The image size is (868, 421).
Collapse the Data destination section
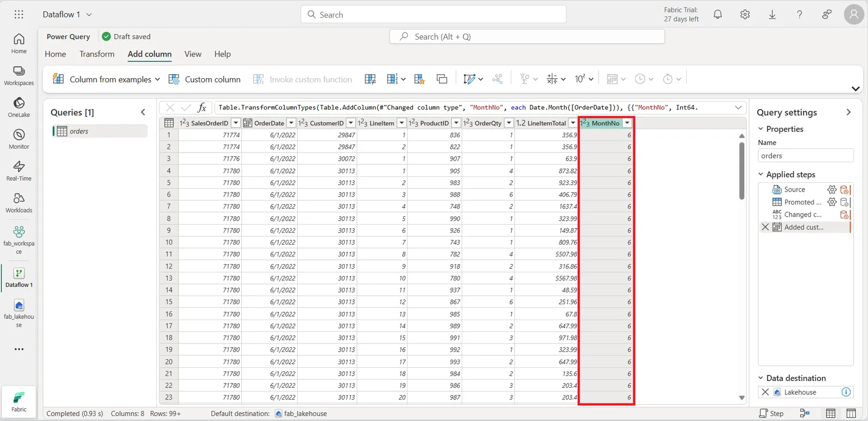point(761,378)
